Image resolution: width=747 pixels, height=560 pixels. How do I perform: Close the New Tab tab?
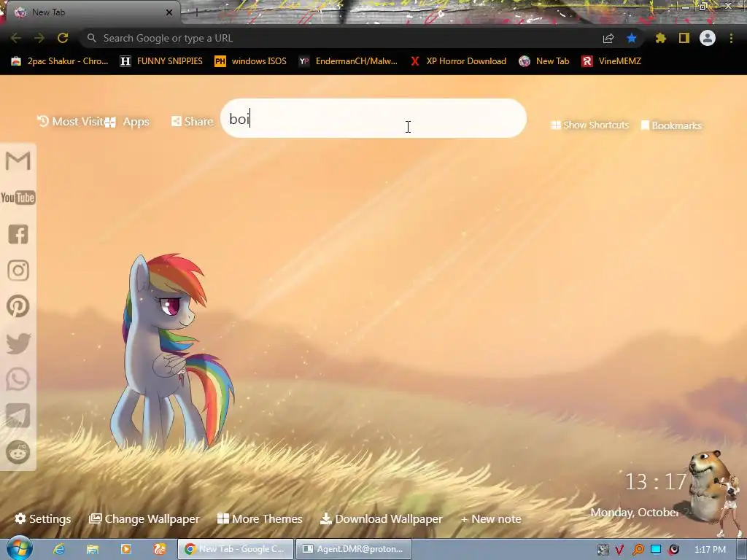point(169,12)
